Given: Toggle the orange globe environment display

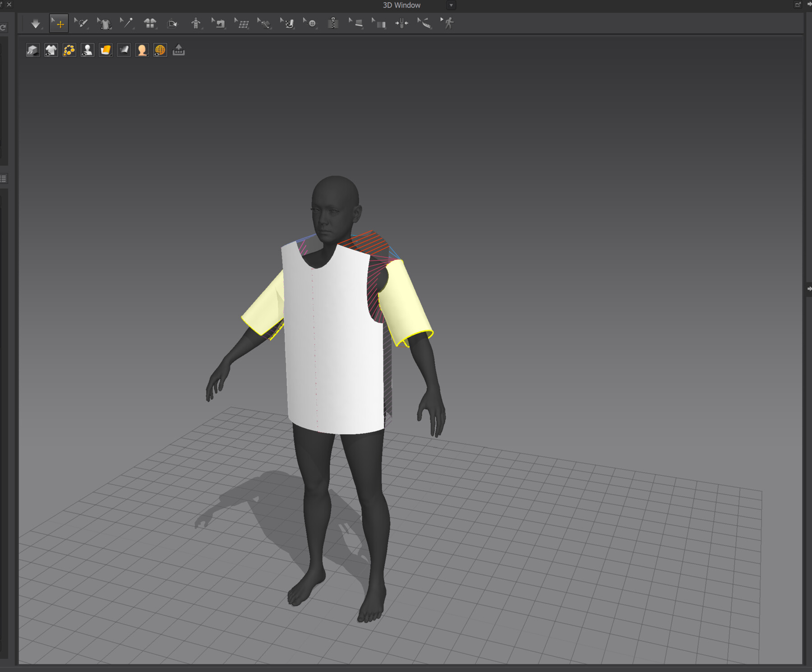Looking at the screenshot, I should 160,50.
